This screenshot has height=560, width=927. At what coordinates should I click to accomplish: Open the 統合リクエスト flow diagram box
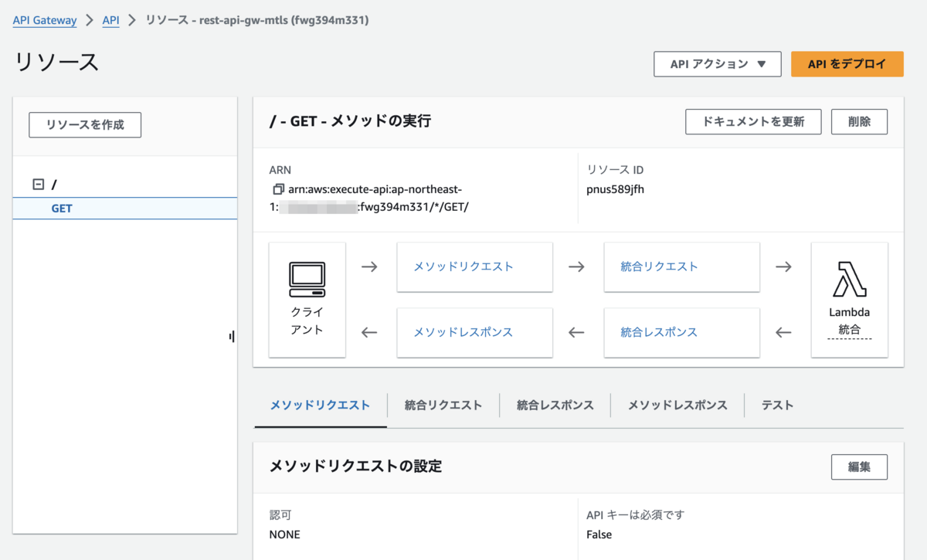coord(682,266)
